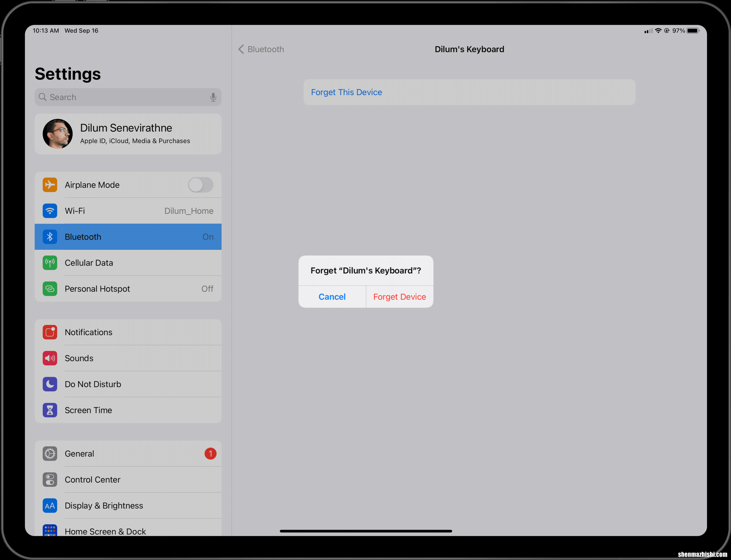This screenshot has height=560, width=731.
Task: Tap the Personal Hotspot link icon
Action: point(50,289)
